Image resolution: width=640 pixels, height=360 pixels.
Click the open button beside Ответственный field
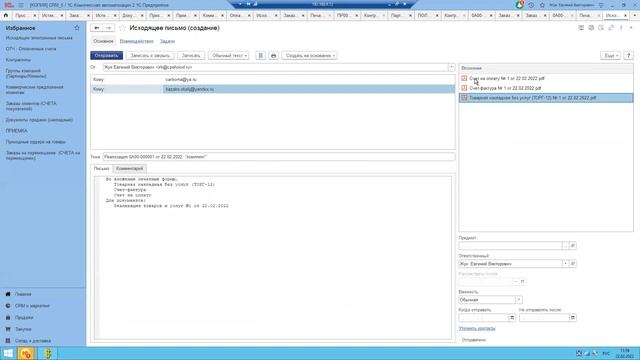tap(573, 264)
